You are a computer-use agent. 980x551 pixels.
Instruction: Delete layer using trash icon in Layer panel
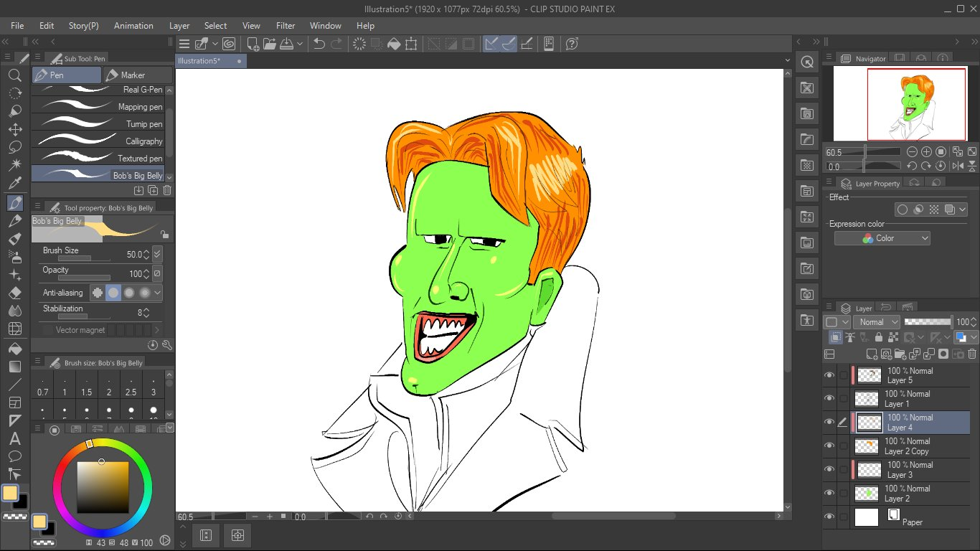[972, 354]
